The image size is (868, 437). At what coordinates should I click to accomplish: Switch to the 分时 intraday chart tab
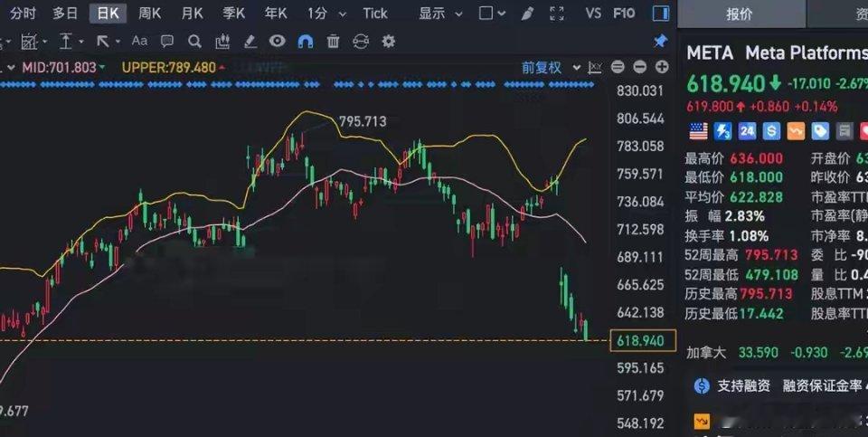[22, 14]
